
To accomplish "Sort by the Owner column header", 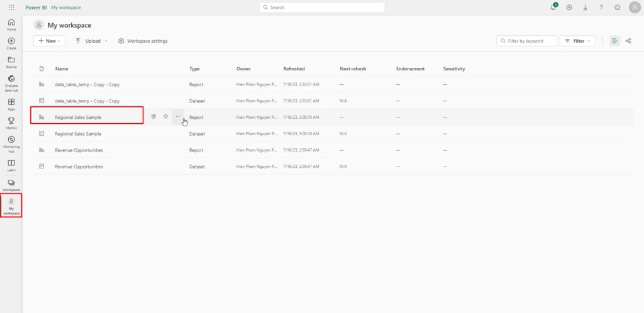I will pos(243,69).
